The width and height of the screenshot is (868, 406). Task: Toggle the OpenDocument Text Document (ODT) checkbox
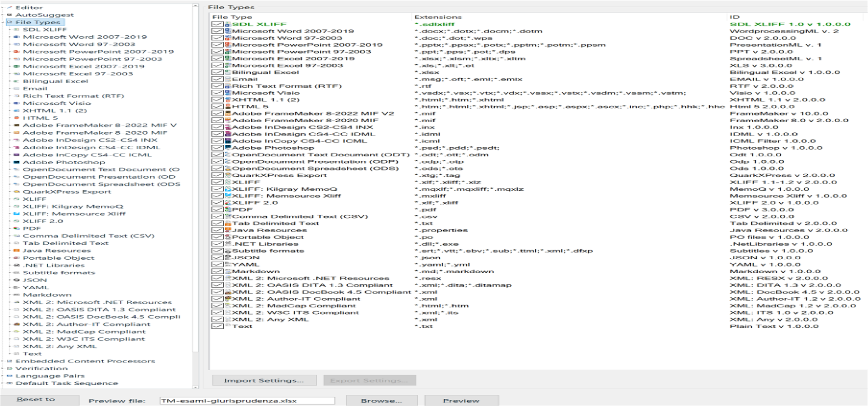(x=217, y=155)
